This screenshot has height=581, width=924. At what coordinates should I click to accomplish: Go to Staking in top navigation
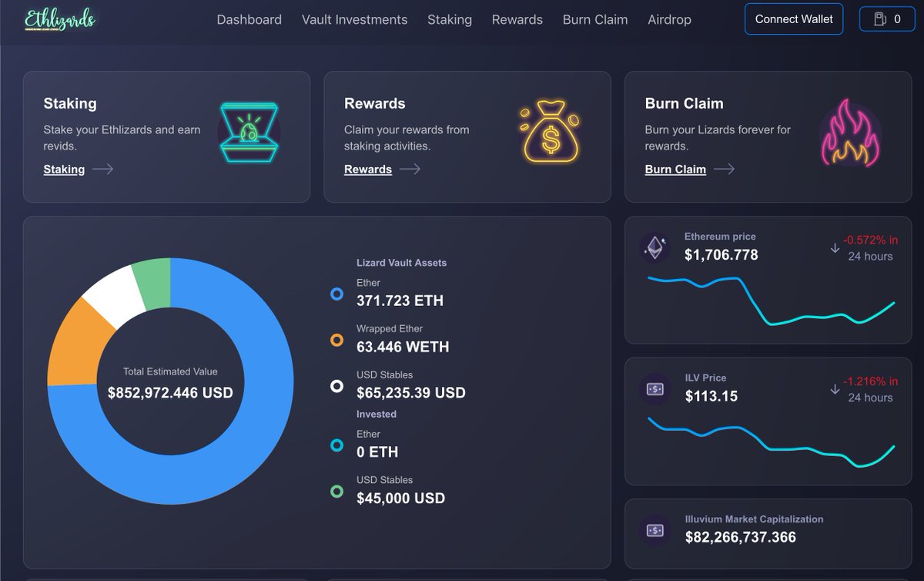[x=450, y=20]
